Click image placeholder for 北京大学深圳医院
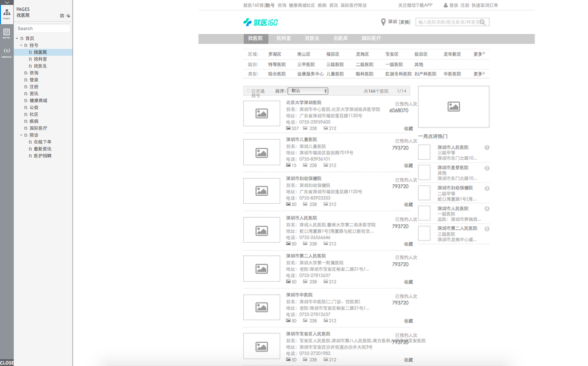This screenshot has width=588, height=366. coord(262,113)
